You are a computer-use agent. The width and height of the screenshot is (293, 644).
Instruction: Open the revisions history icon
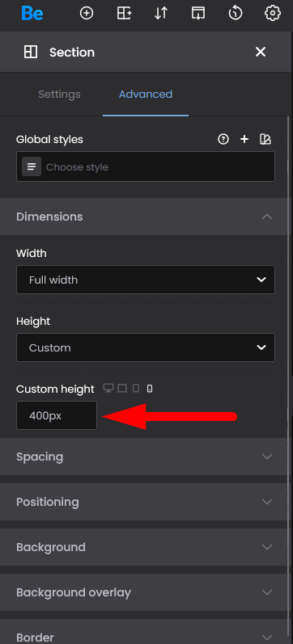pyautogui.click(x=235, y=14)
